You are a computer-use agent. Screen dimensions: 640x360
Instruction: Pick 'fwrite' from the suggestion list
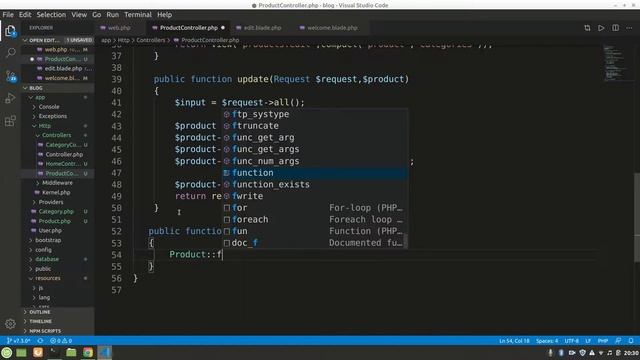point(315,196)
